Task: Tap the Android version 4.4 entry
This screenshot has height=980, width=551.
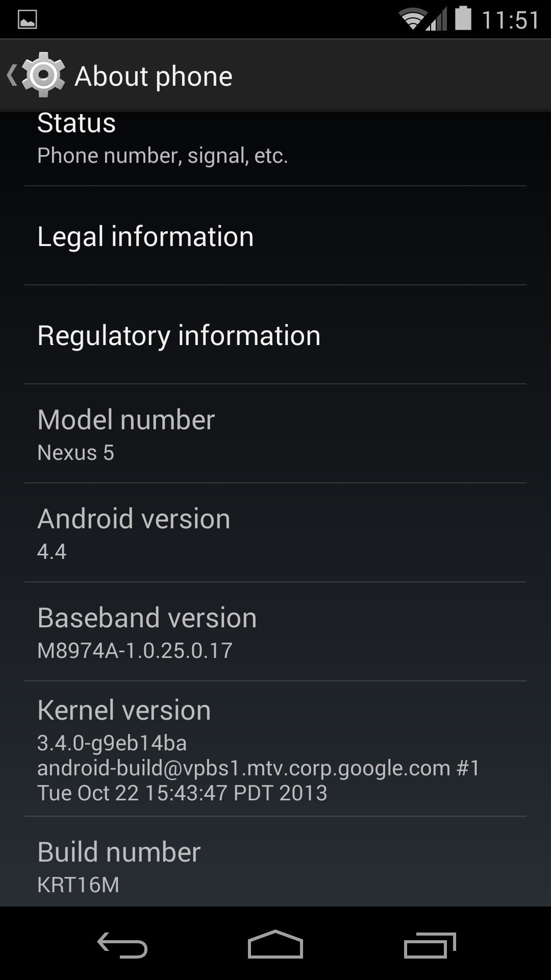Action: tap(275, 533)
